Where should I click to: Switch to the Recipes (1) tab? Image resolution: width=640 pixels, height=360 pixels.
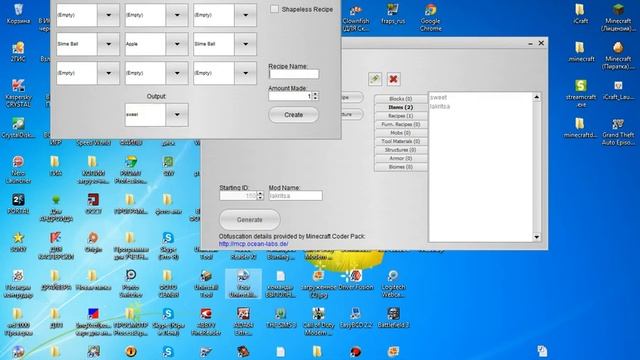point(400,116)
